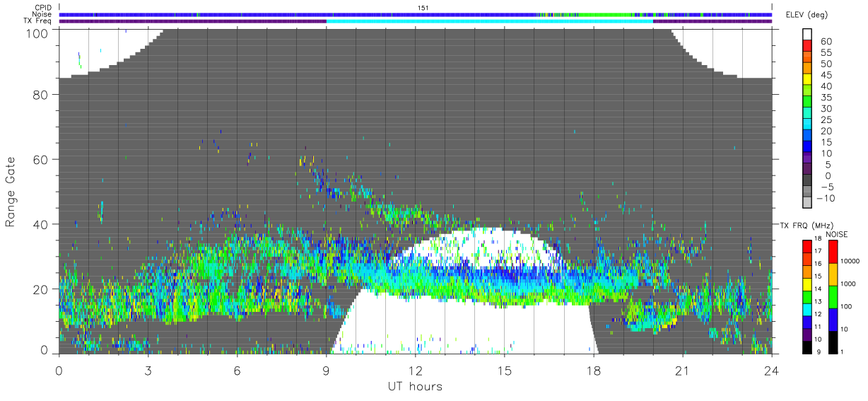Viewport: 868px width, 401px height.
Task: Click the 1 label on NOISE bar
Action: tap(841, 352)
